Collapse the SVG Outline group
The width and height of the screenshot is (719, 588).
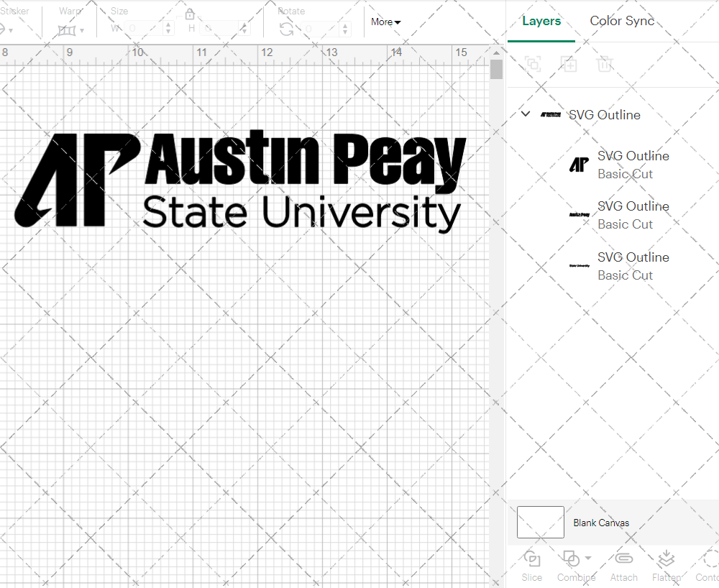pos(525,114)
